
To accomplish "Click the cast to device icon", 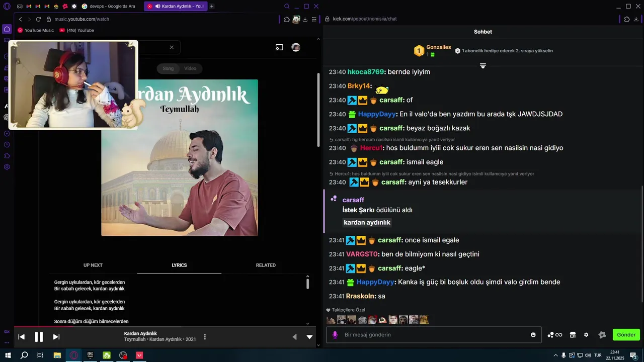I will coord(279,47).
